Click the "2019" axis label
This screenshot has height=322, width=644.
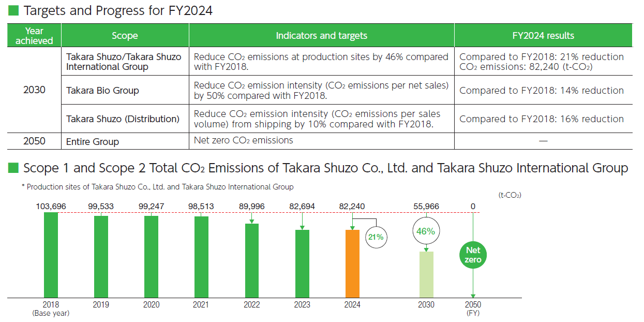pyautogui.click(x=101, y=305)
